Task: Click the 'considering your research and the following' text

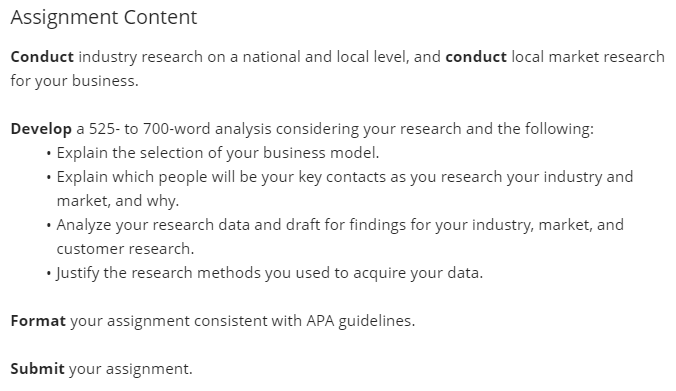Action: pos(435,129)
